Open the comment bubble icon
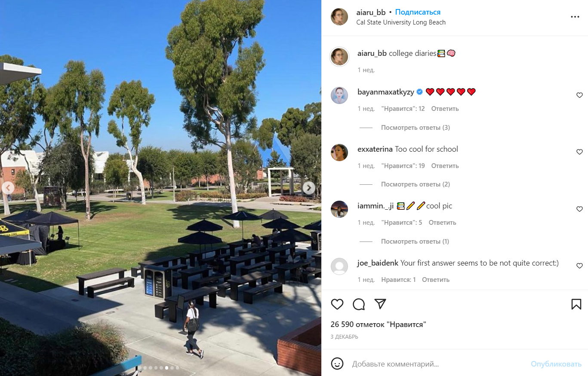 point(359,304)
